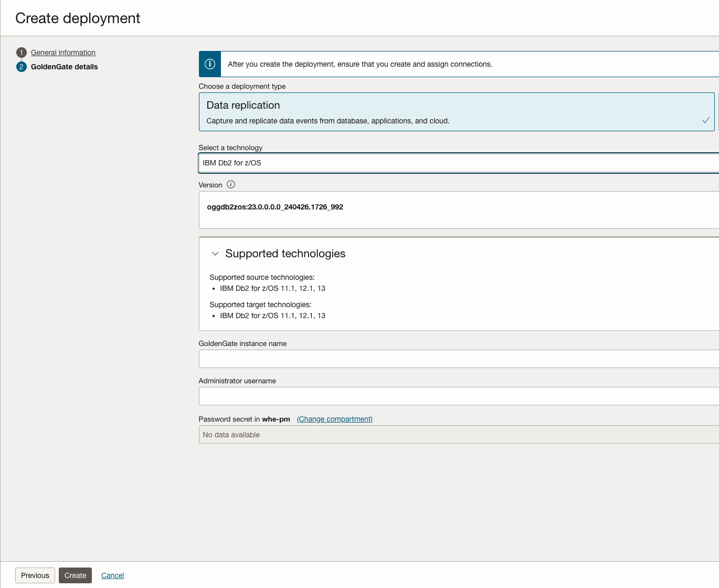
Task: View the Version field tooltip icon
Action: click(231, 184)
